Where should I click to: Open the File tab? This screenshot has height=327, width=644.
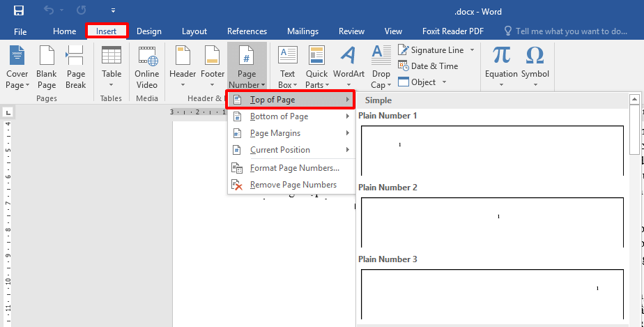(x=20, y=31)
